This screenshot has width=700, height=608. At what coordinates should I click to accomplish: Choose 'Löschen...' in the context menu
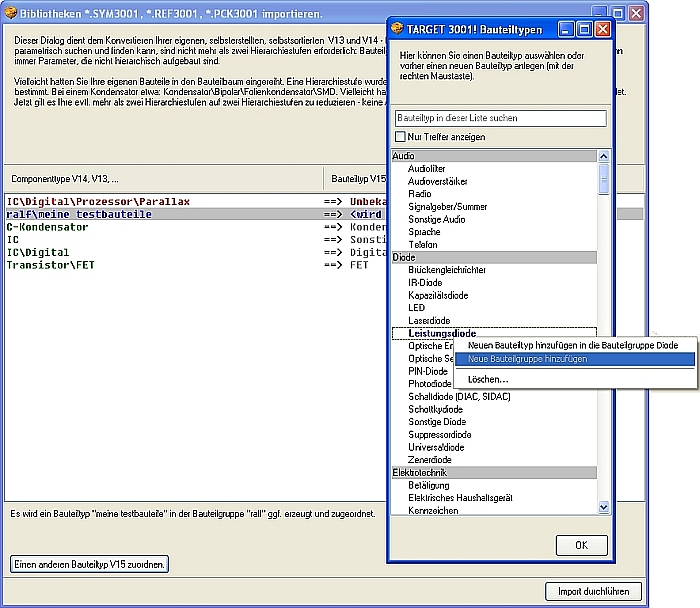pos(488,379)
